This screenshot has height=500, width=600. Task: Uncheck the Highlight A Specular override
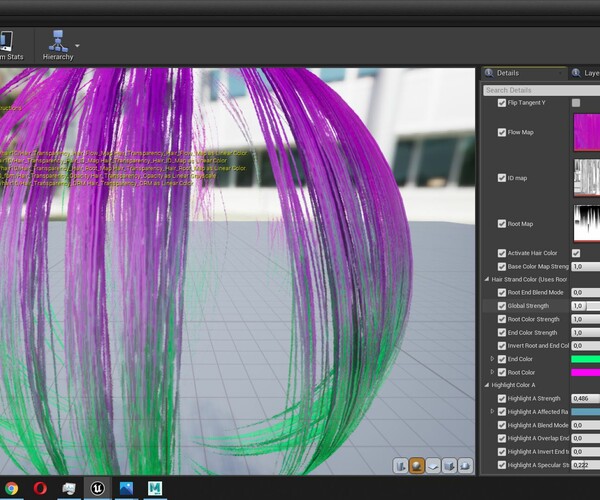click(x=502, y=465)
